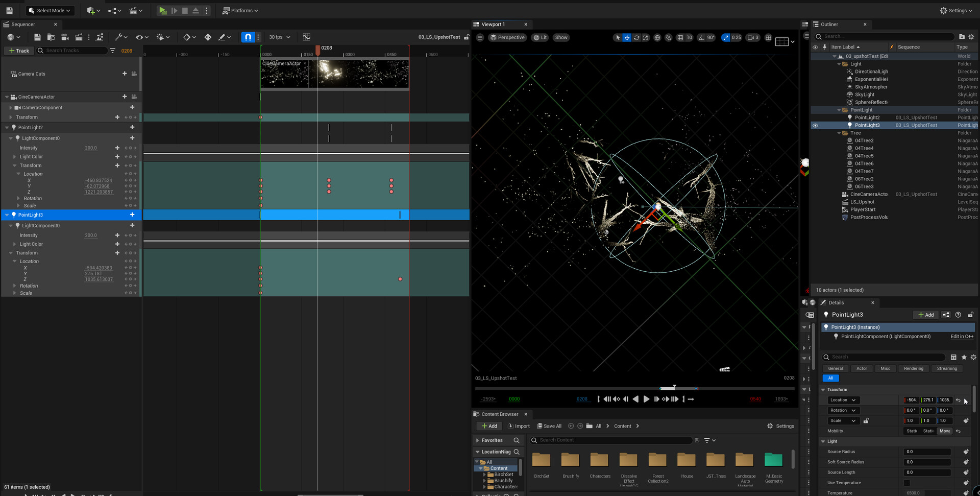Click the Track button in Sequencer
This screenshot has height=496, width=980.
point(18,51)
